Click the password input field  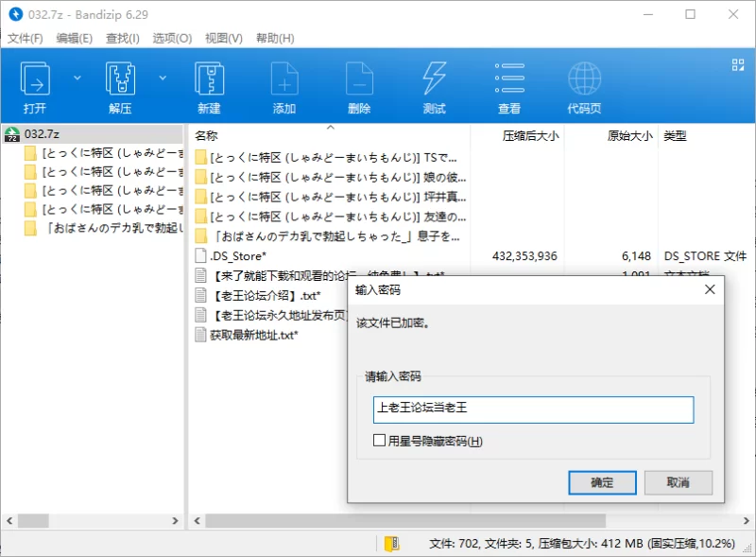click(x=533, y=409)
